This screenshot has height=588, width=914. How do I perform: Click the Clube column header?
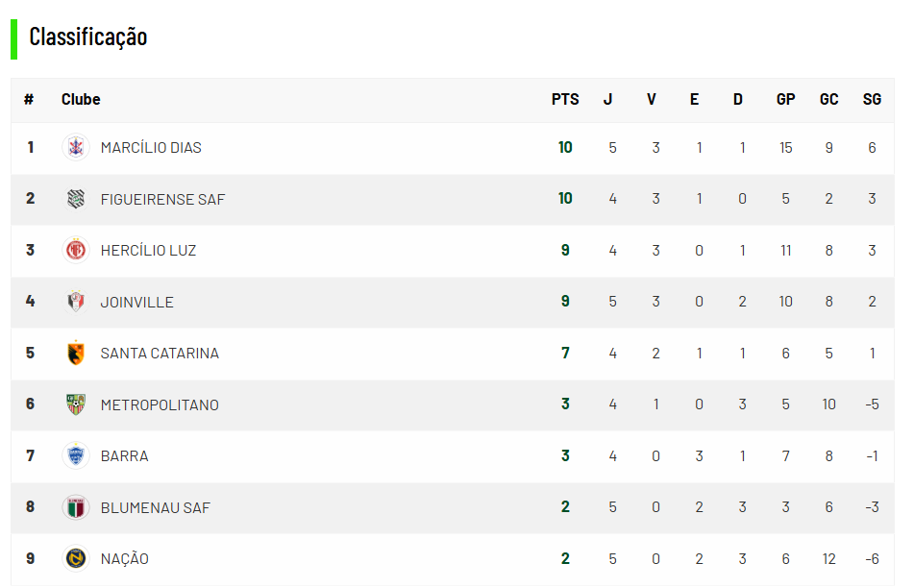(x=81, y=100)
